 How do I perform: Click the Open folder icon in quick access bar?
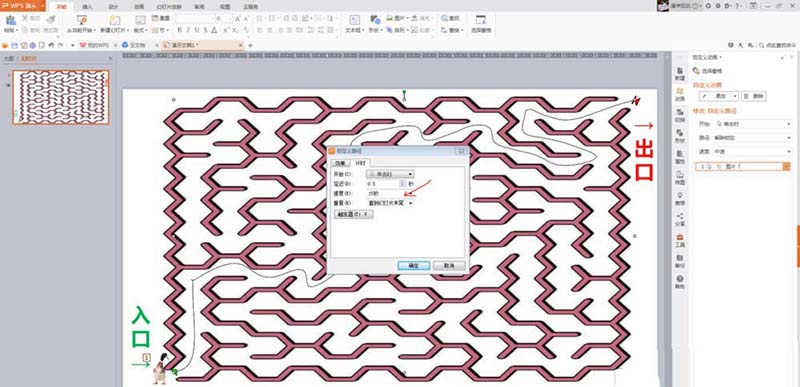6,45
